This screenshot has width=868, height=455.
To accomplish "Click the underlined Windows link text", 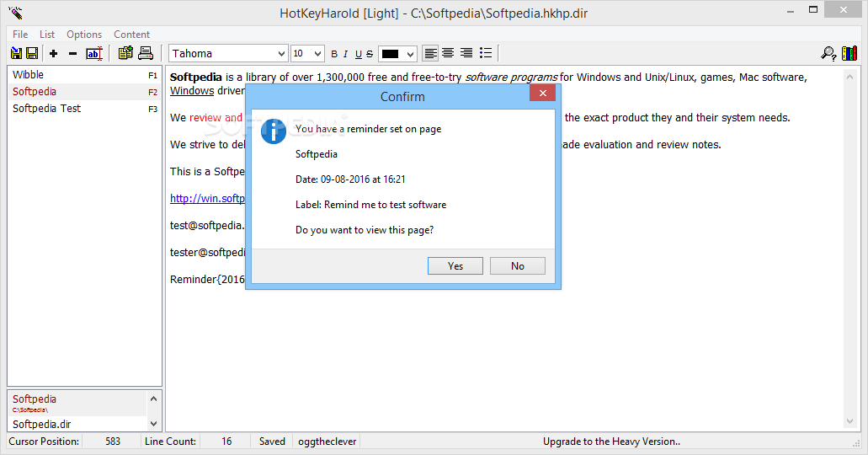I will pos(192,91).
